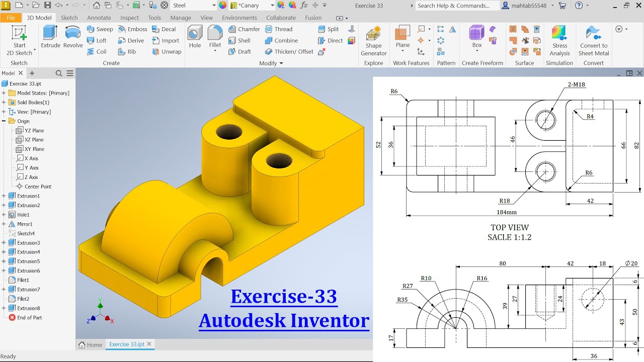Apply a Decal

(x=164, y=29)
